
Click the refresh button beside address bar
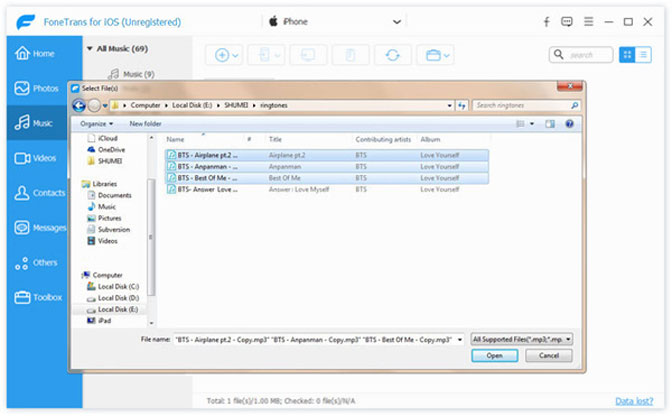coord(462,105)
